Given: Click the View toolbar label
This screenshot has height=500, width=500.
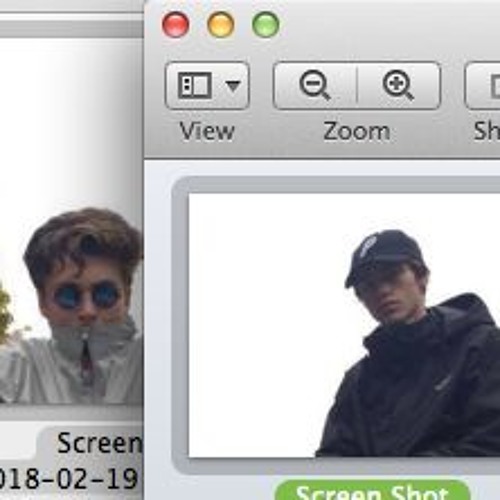Looking at the screenshot, I should (x=207, y=131).
